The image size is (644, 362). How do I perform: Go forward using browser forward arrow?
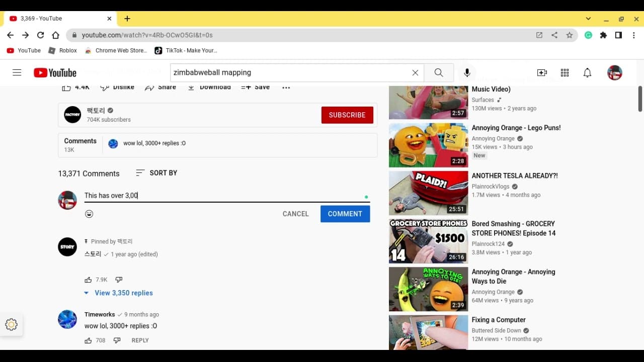[x=25, y=35]
